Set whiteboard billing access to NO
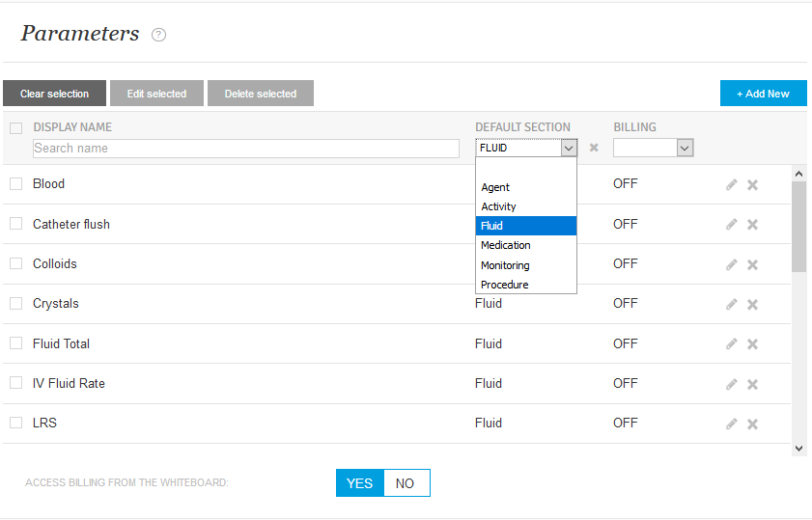Image resolution: width=812 pixels, height=520 pixels. click(406, 483)
